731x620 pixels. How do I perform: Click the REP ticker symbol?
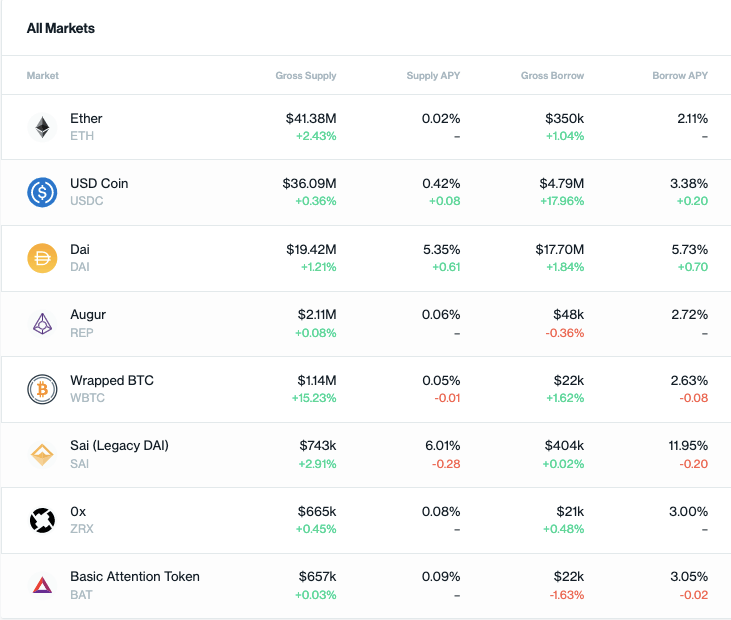(82, 333)
